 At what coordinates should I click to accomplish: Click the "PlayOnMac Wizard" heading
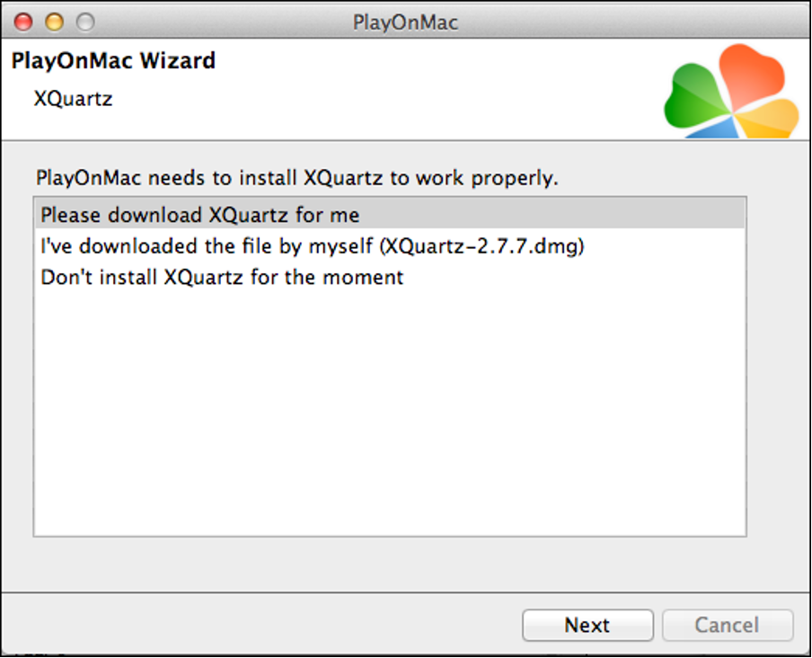click(x=113, y=62)
